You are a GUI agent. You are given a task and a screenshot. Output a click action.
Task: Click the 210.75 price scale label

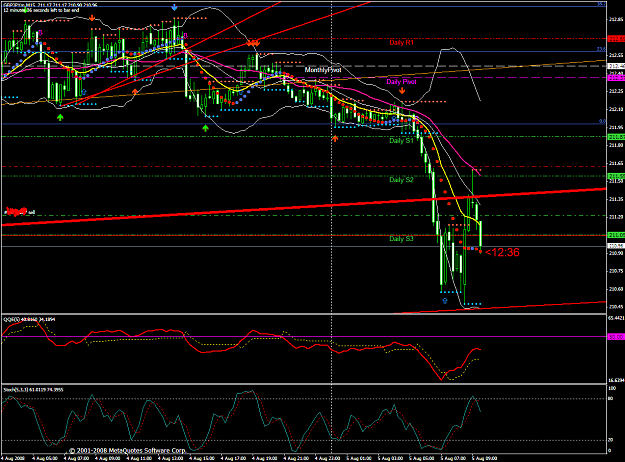pos(616,271)
